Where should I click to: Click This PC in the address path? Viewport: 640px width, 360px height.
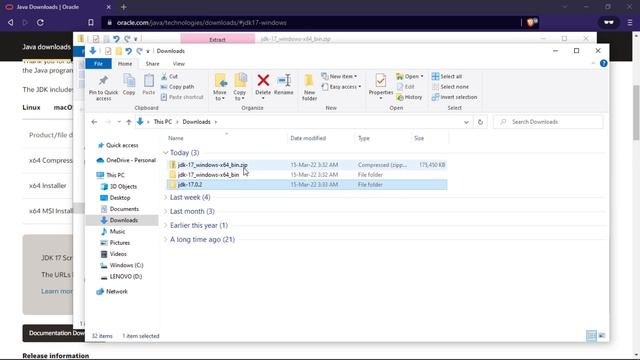tap(162, 122)
